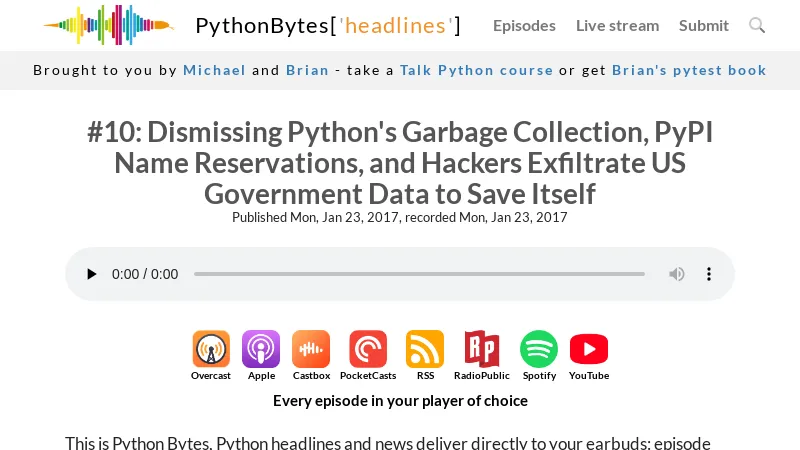
Task: Mute the audio player volume
Action: [677, 274]
